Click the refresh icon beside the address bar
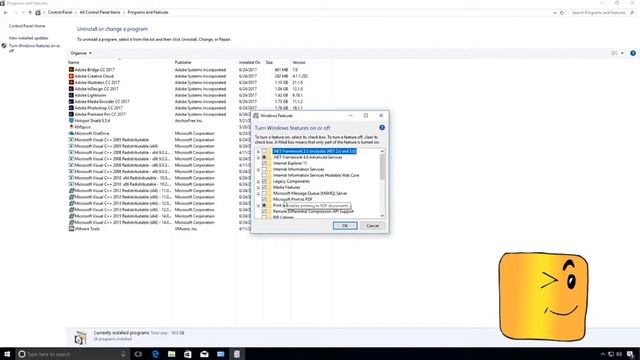Viewport: 640px width, 360px height. [562, 13]
